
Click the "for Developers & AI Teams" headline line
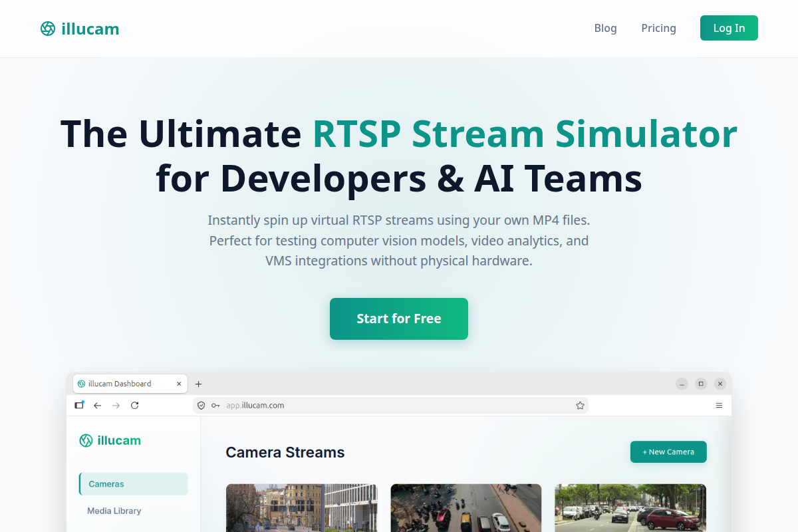[x=399, y=178]
